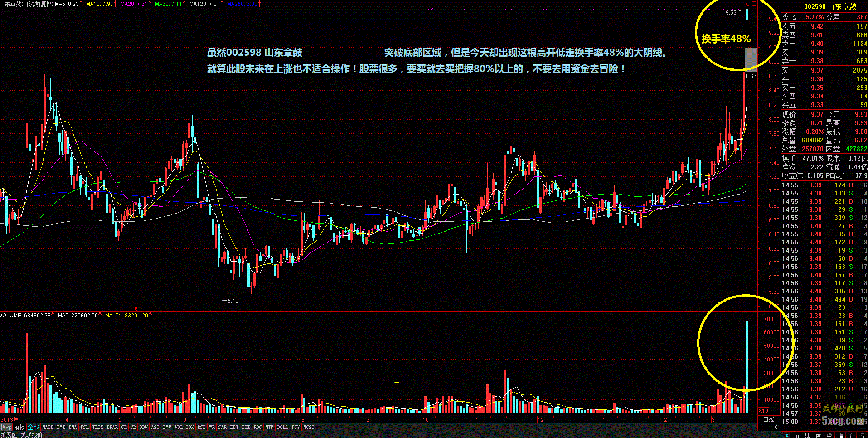Image resolution: width=868 pixels, height=438 pixels.
Task: Open 关联报价 related quotes
Action: tap(31, 435)
